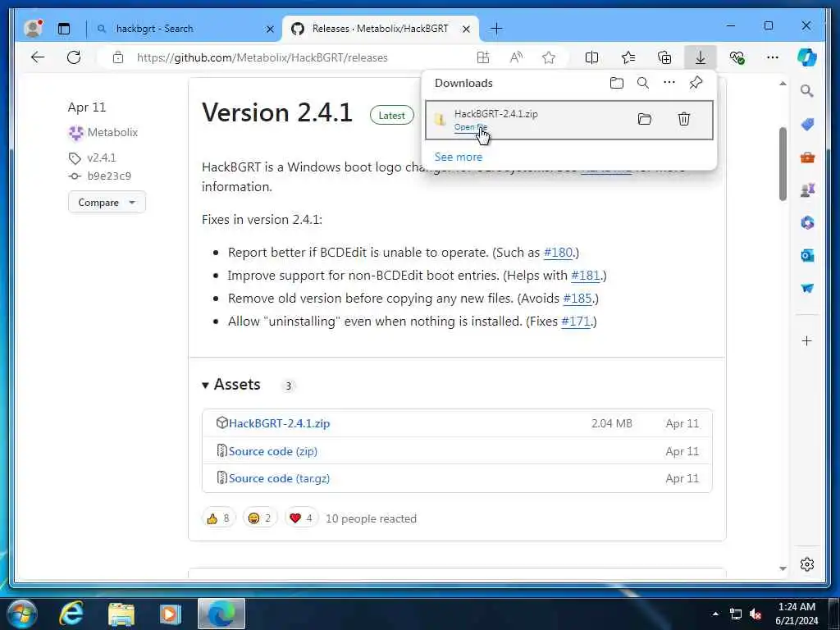
Task: Open the Edge profile avatar
Action: click(x=33, y=29)
